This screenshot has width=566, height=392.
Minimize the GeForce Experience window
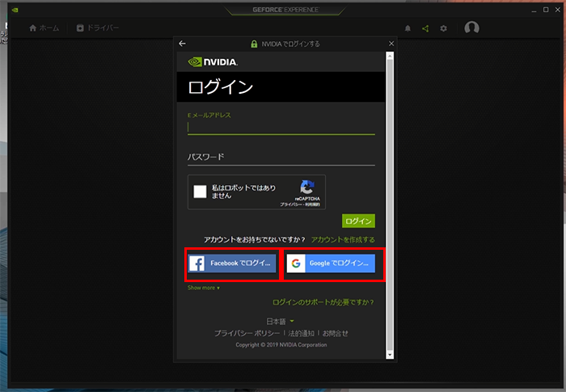[x=534, y=11]
